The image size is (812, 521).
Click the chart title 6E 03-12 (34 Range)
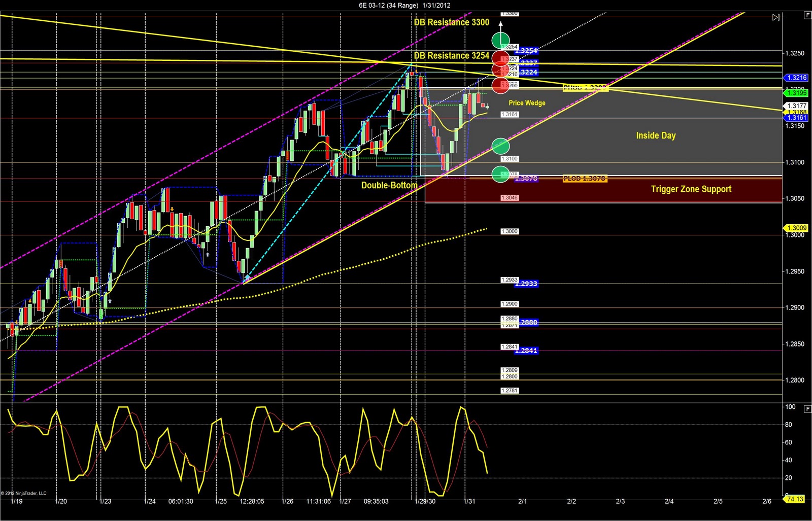click(x=382, y=6)
